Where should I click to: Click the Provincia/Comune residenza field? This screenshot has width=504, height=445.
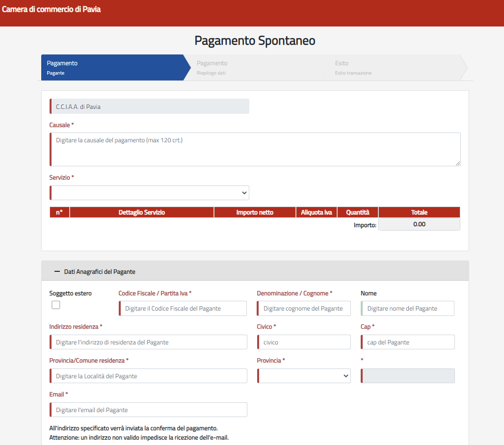(x=148, y=376)
